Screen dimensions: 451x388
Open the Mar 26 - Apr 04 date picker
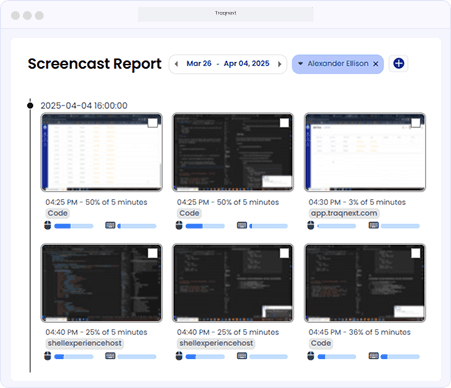pyautogui.click(x=228, y=63)
